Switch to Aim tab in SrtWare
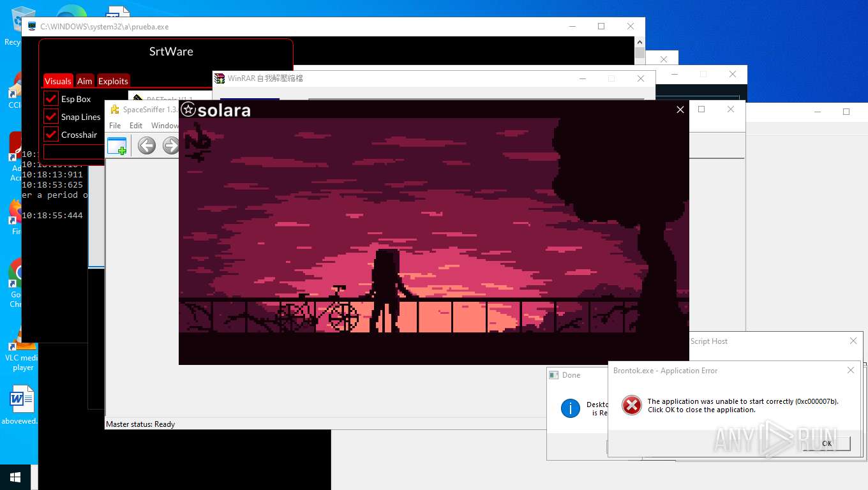 85,81
